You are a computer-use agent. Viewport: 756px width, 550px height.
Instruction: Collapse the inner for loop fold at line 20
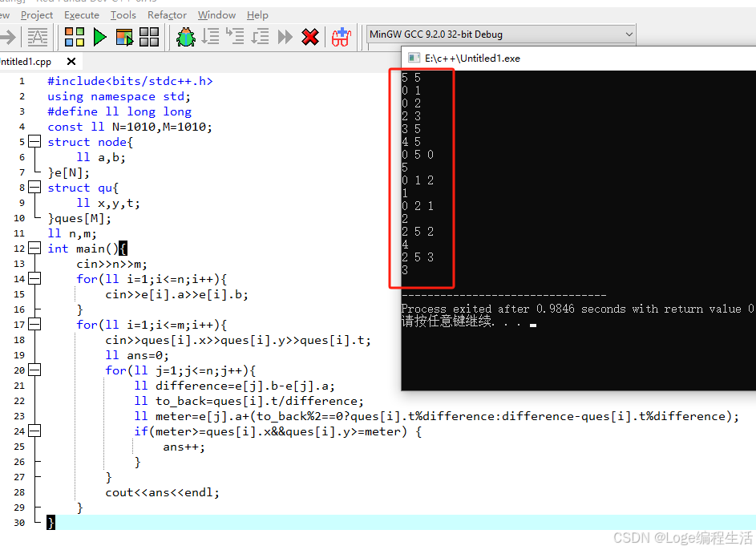[x=34, y=370]
